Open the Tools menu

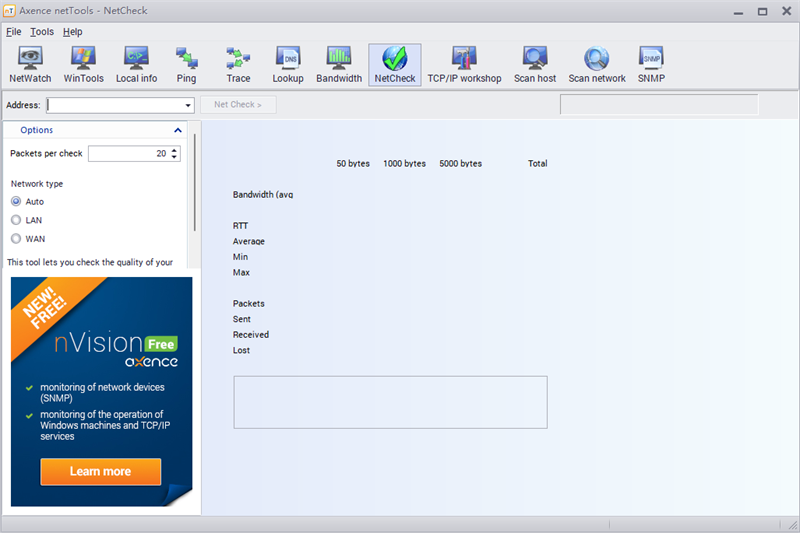(x=42, y=32)
